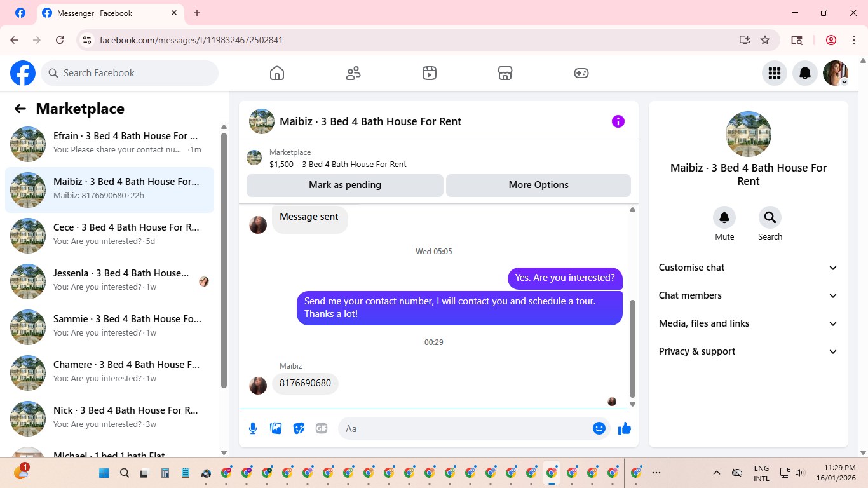Screen dimensions: 868x488
Task: Open the Chamere conversation
Action: [109, 373]
